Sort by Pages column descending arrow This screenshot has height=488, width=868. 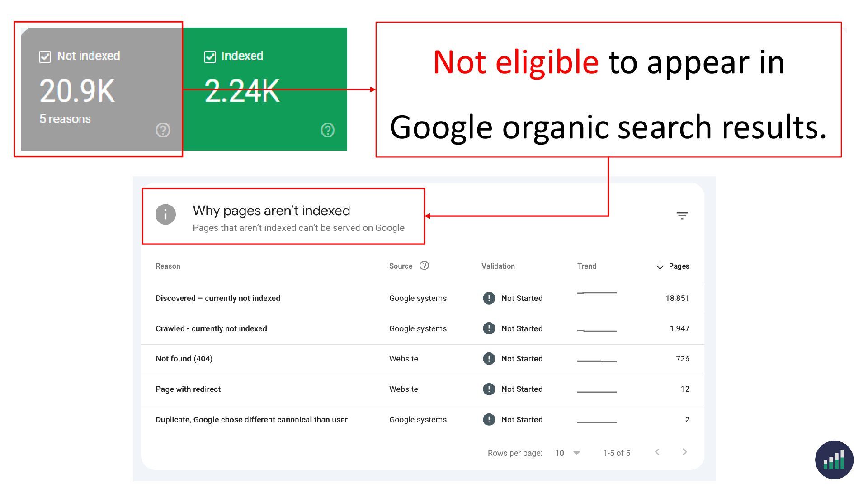tap(660, 266)
